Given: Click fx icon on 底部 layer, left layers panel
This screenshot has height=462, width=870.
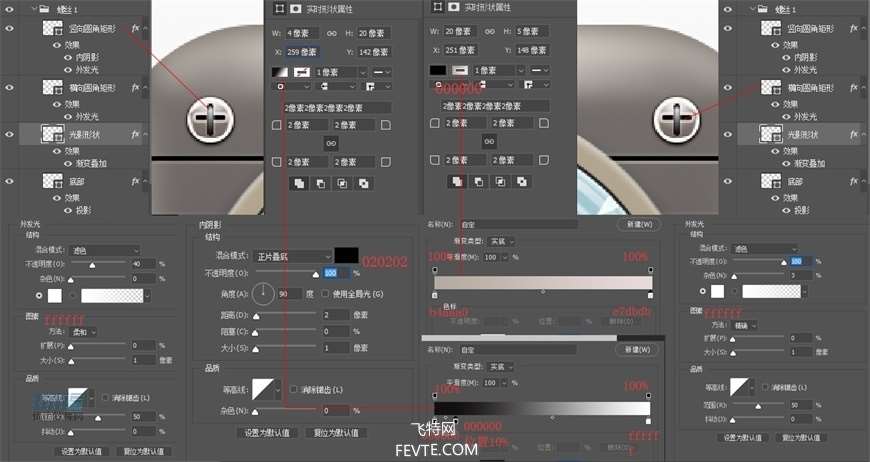Looking at the screenshot, I should (x=135, y=181).
